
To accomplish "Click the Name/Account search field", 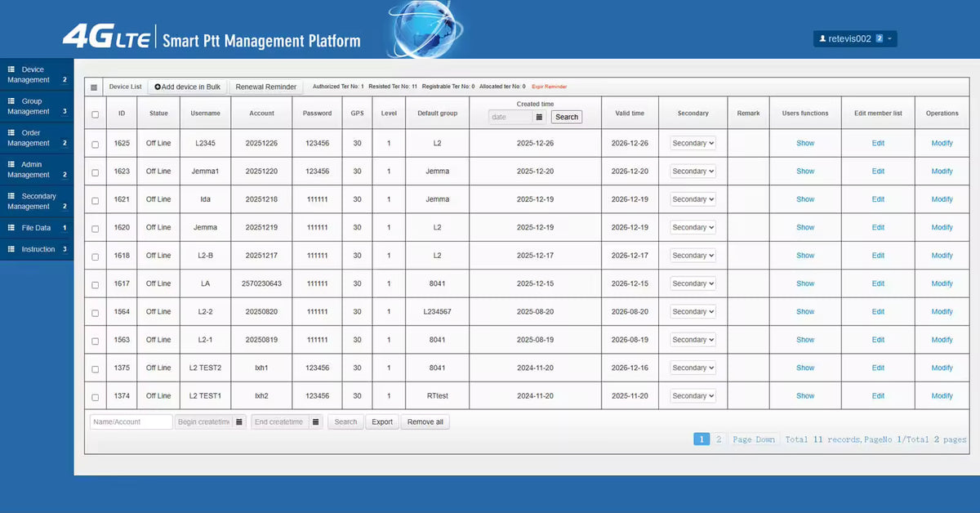I will pos(131,422).
